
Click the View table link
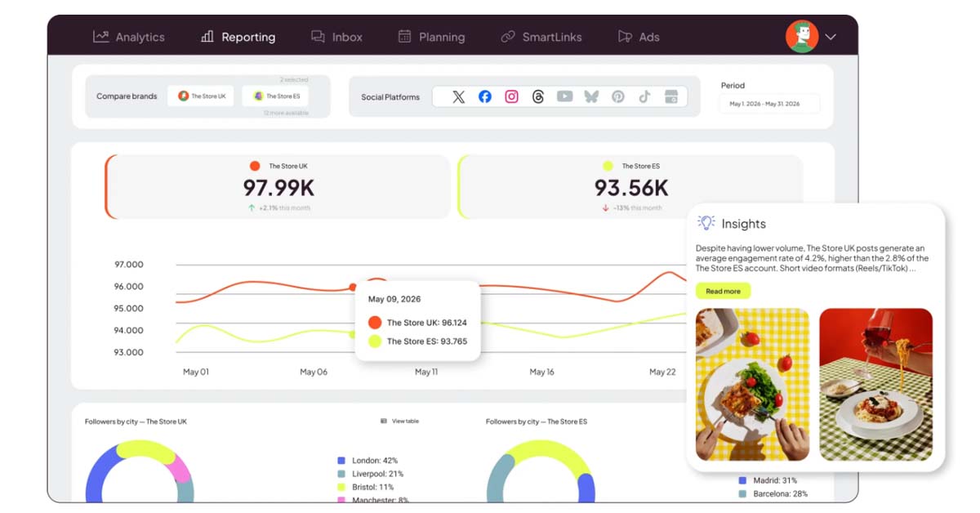[x=405, y=422]
